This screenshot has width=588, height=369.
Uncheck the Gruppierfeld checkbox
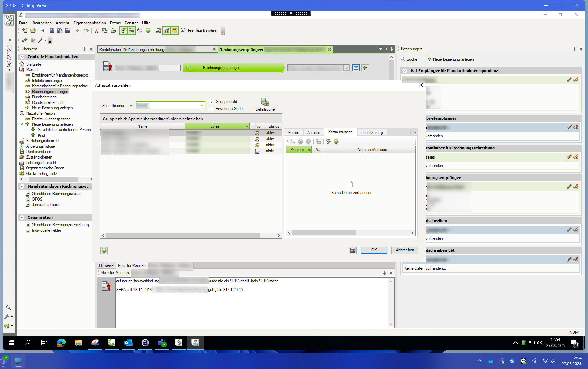(x=212, y=102)
